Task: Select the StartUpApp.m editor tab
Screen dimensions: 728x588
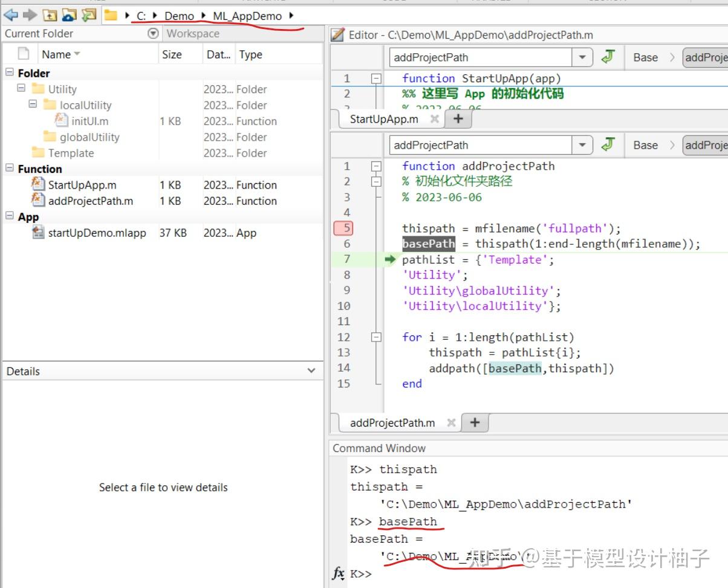Action: (x=383, y=119)
